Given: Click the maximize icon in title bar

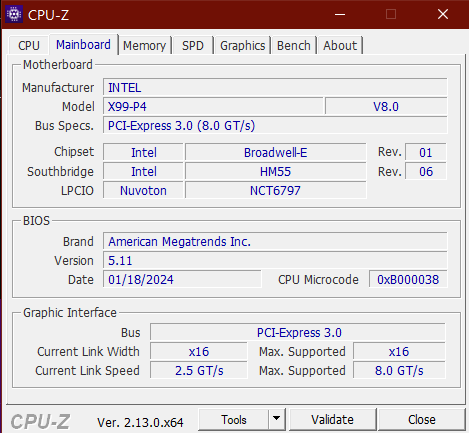Looking at the screenshot, I should click(391, 14).
